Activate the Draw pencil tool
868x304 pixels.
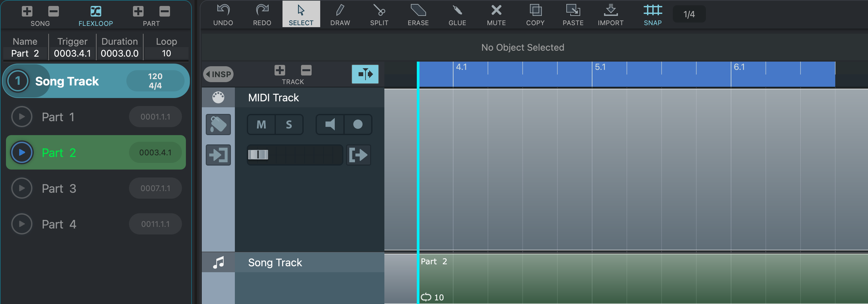(x=340, y=15)
